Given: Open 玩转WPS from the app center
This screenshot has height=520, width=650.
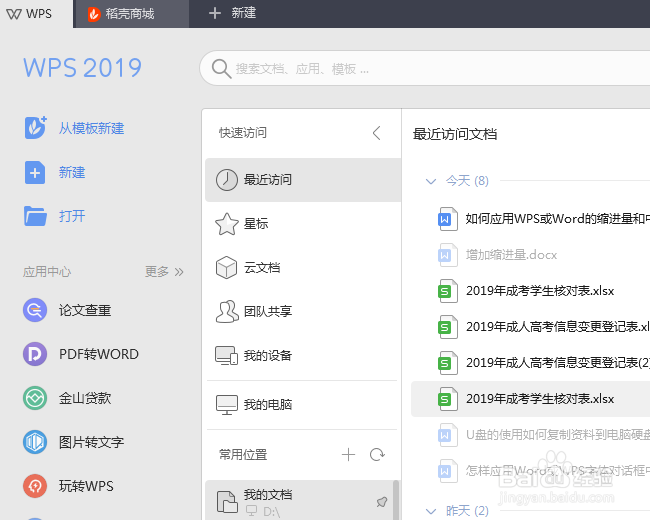Looking at the screenshot, I should click(86, 486).
